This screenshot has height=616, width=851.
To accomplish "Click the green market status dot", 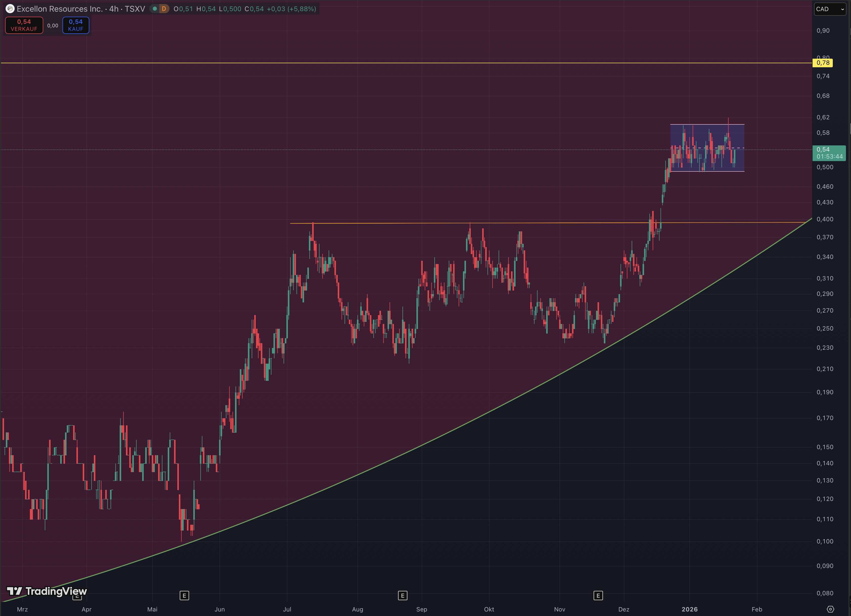I will point(155,9).
